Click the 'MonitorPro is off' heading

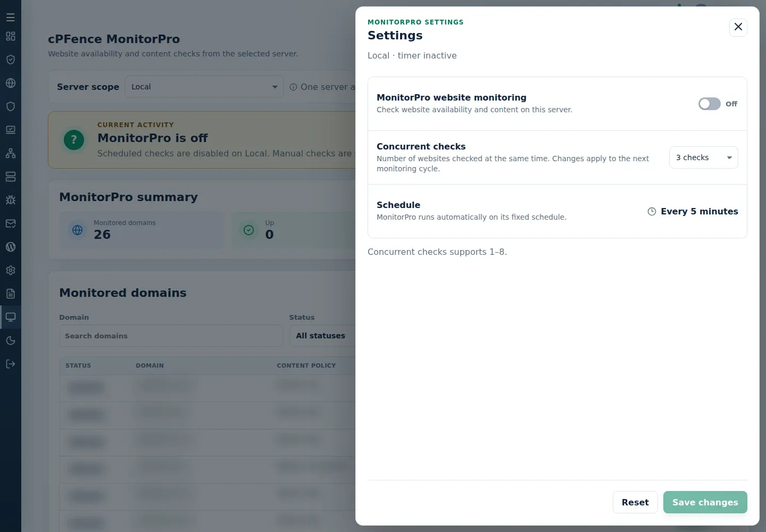click(x=153, y=138)
